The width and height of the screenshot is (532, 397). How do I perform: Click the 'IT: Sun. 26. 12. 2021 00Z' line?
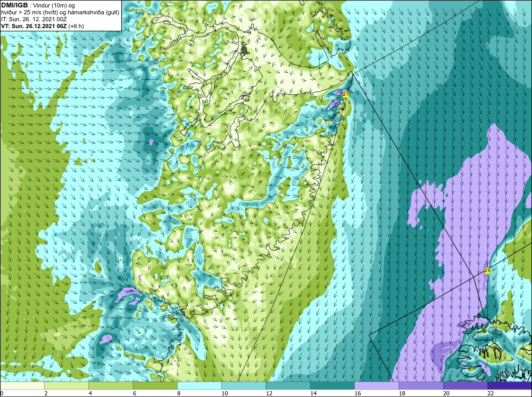point(34,19)
